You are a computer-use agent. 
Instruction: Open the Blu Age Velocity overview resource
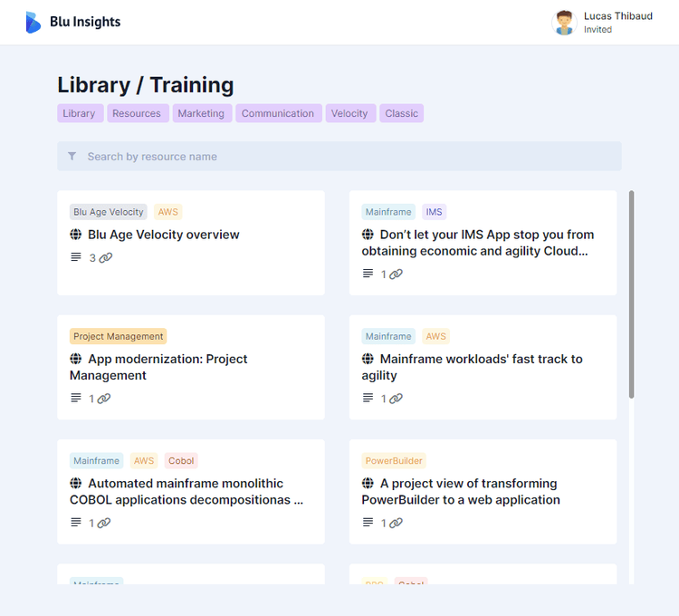coord(163,235)
